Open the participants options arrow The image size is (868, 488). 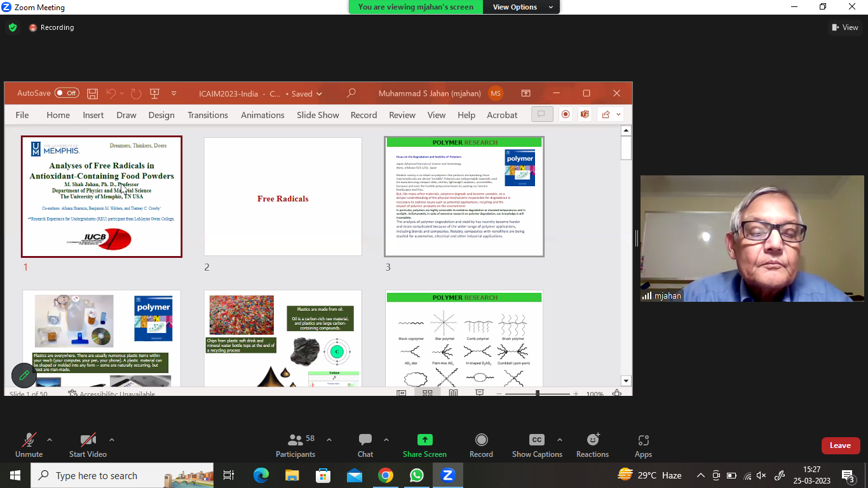pos(329,440)
